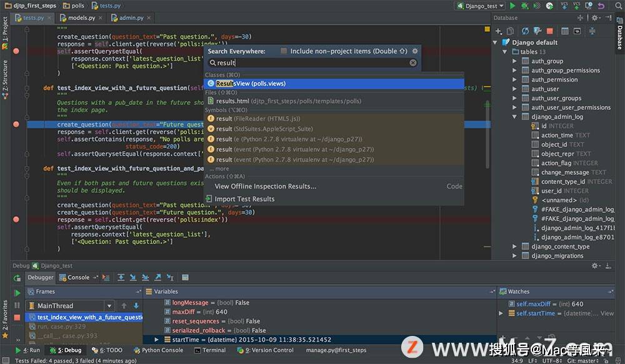Screen dimensions: 625x364
Task: Refresh the database synchronize icon
Action: coord(526,31)
